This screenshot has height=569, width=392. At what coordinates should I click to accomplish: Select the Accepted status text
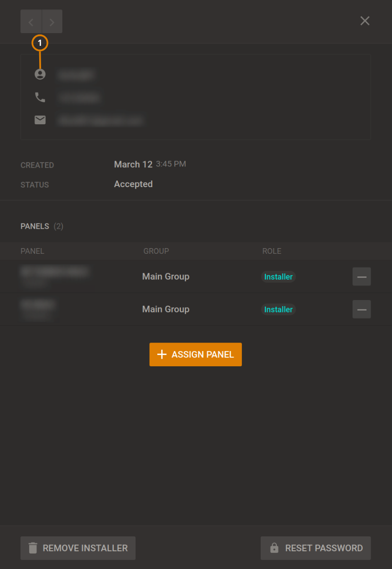[133, 184]
